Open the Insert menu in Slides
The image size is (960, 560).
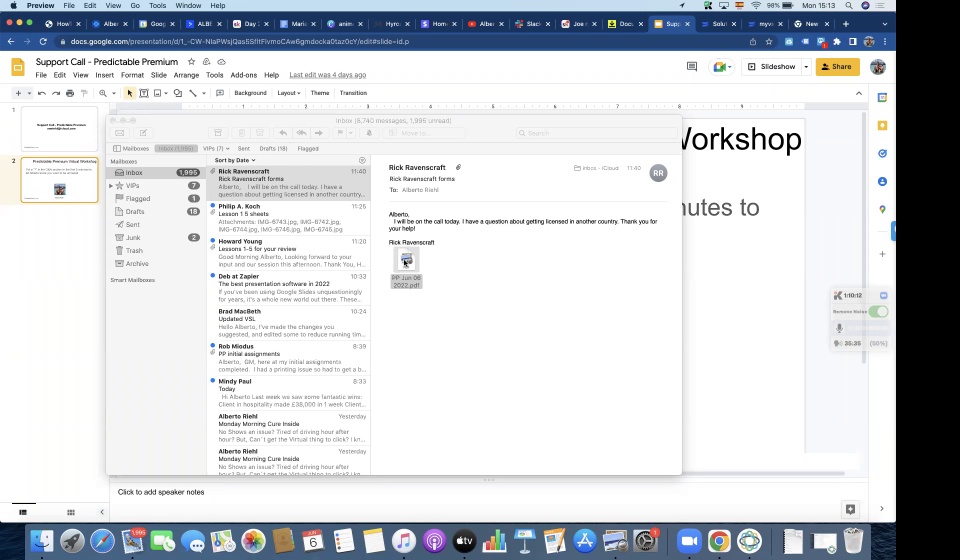105,75
